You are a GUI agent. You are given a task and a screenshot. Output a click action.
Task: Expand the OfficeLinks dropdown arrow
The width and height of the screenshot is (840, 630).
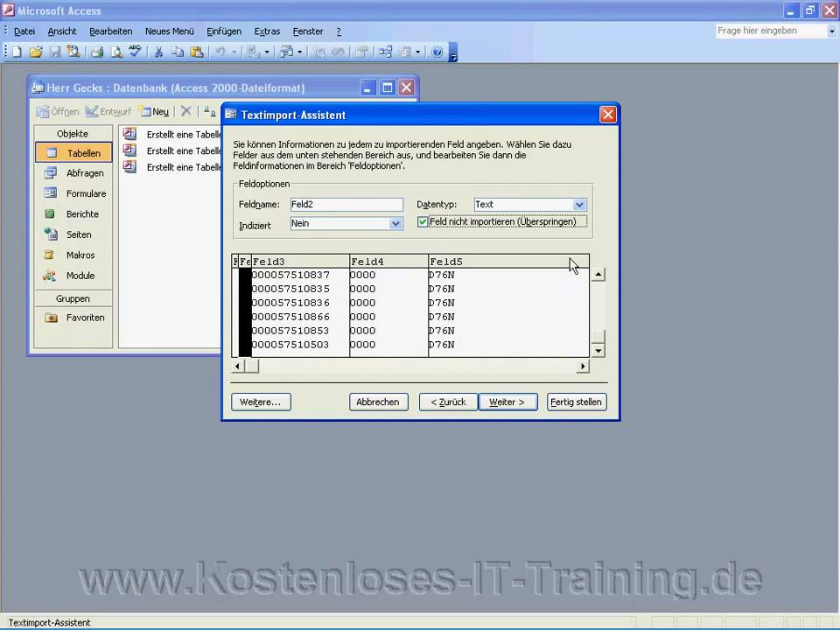tap(267, 52)
